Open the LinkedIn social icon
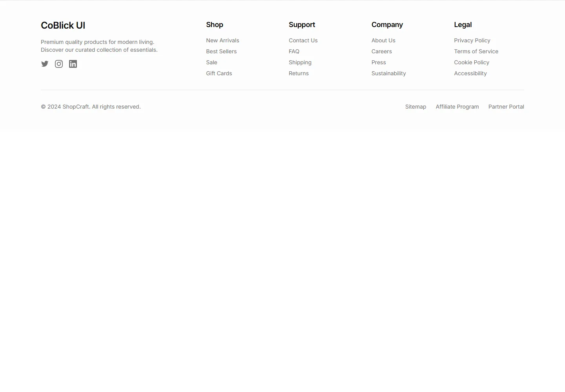This screenshot has height=392, width=565. click(x=73, y=64)
